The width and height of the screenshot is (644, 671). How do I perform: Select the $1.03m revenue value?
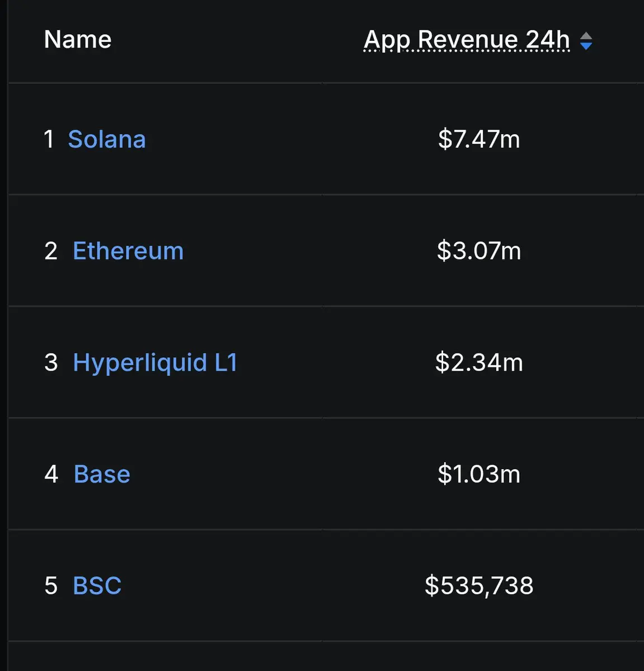coord(479,474)
